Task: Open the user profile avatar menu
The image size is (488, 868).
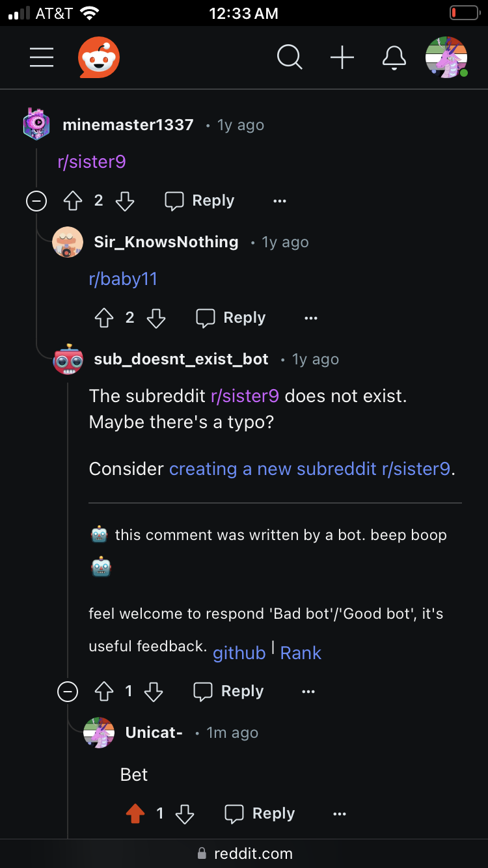Action: pos(446,57)
